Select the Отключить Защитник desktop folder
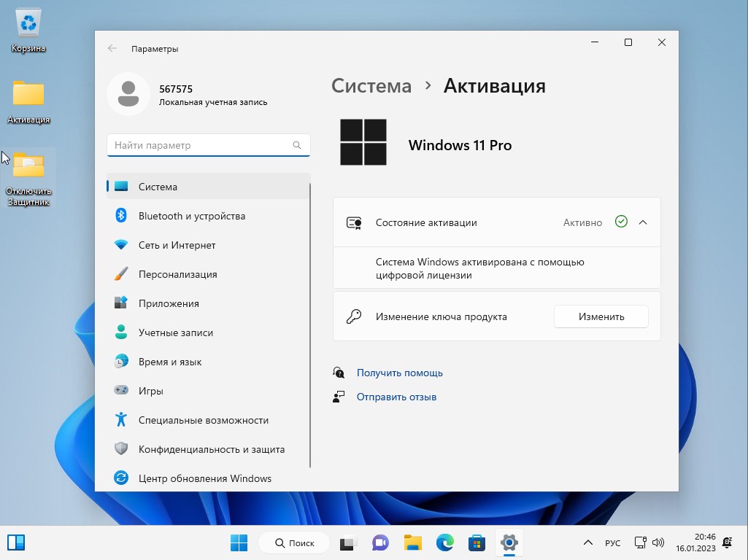Image resolution: width=748 pixels, height=560 pixels. pyautogui.click(x=28, y=178)
